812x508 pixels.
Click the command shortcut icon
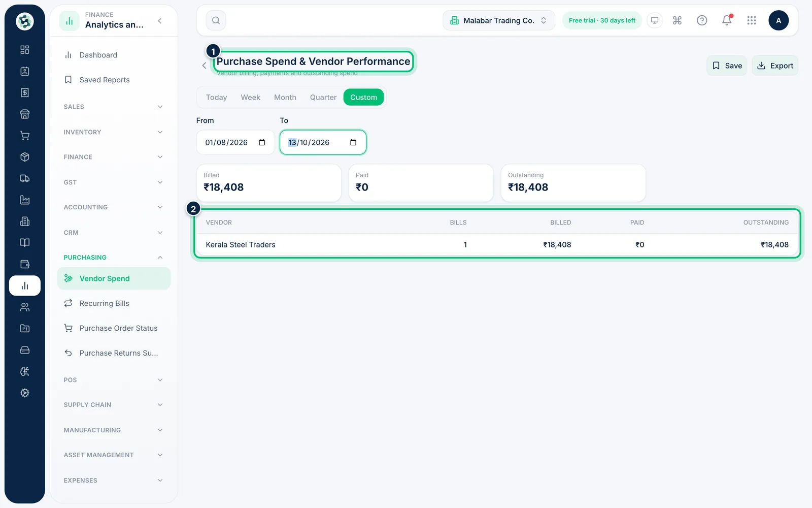point(677,20)
